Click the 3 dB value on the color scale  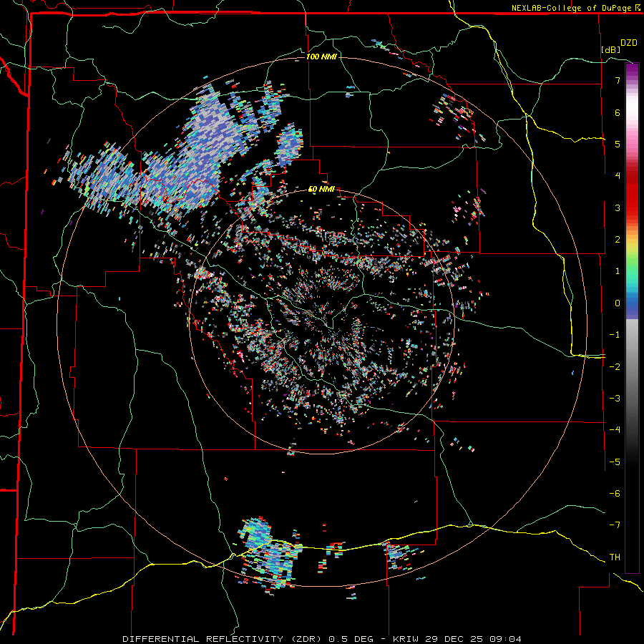(x=618, y=208)
